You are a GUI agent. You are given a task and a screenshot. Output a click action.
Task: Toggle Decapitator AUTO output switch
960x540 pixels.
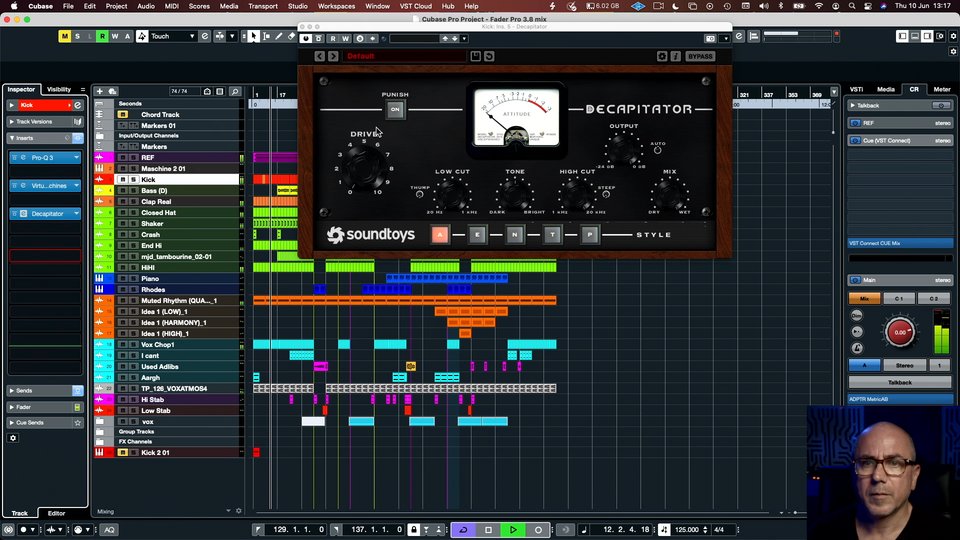click(658, 151)
